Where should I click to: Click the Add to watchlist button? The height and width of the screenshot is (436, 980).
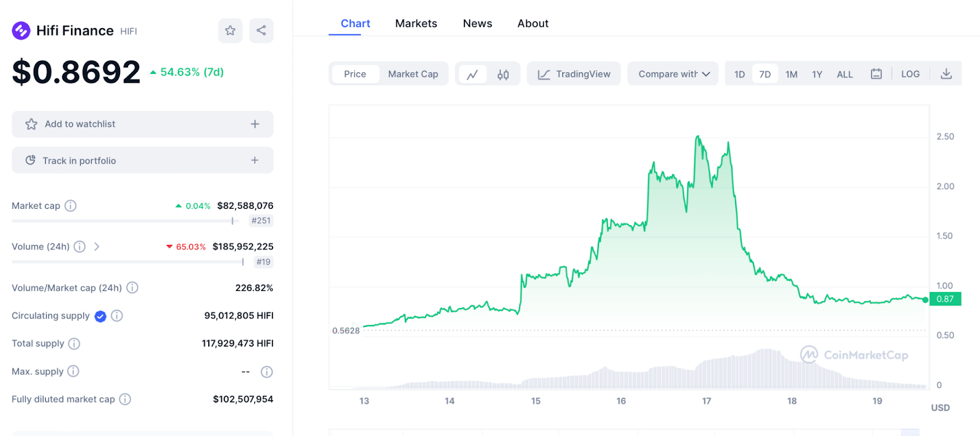click(x=143, y=124)
